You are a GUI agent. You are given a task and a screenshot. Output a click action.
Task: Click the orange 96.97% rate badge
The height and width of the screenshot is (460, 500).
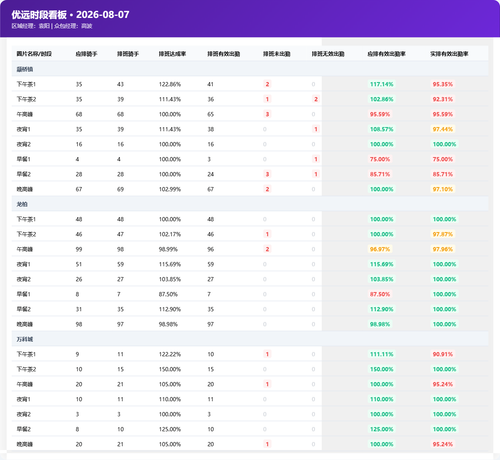(380, 249)
